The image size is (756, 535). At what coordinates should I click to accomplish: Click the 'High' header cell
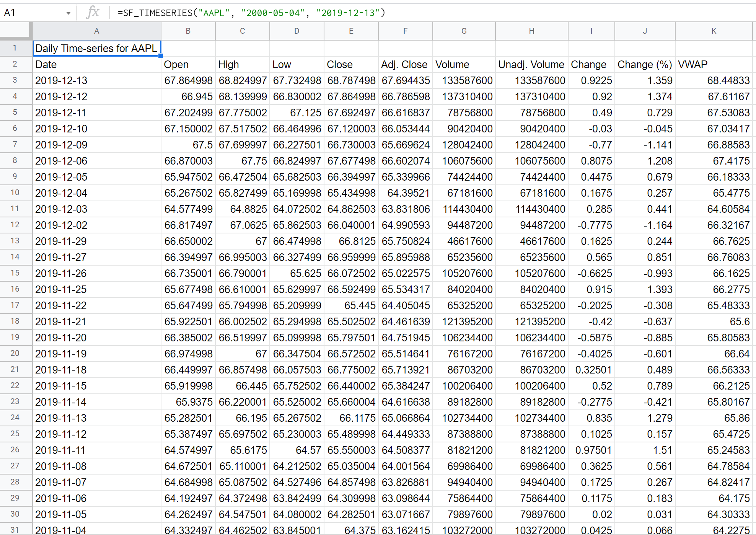(x=243, y=65)
